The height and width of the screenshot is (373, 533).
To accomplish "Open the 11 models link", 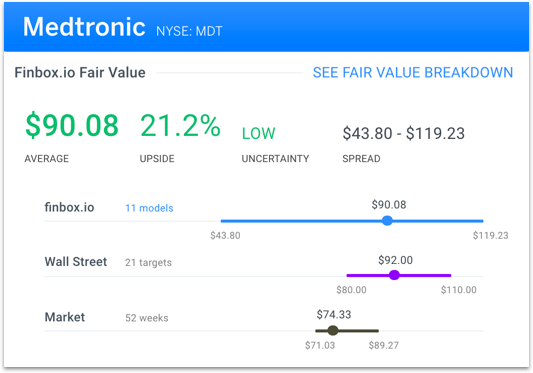I will [x=149, y=208].
